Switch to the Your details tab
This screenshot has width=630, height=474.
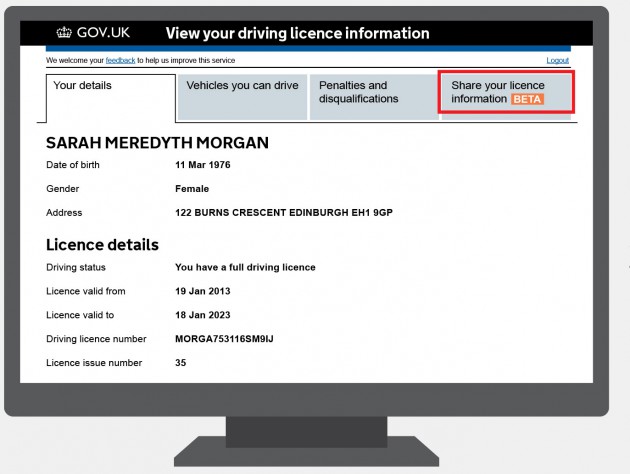coord(83,86)
